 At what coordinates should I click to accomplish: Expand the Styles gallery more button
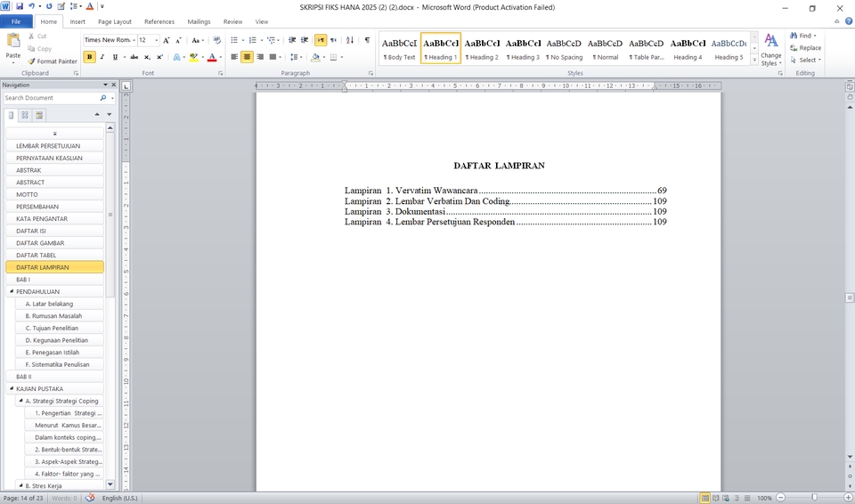click(754, 61)
